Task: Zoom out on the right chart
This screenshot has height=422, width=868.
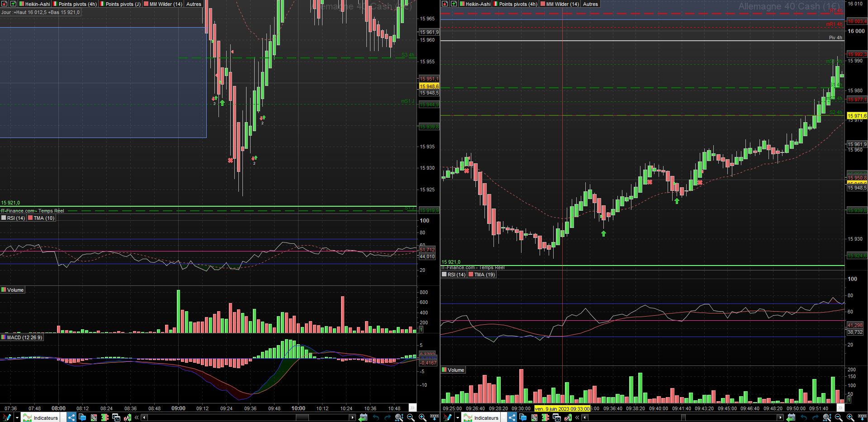Action: (x=839, y=417)
